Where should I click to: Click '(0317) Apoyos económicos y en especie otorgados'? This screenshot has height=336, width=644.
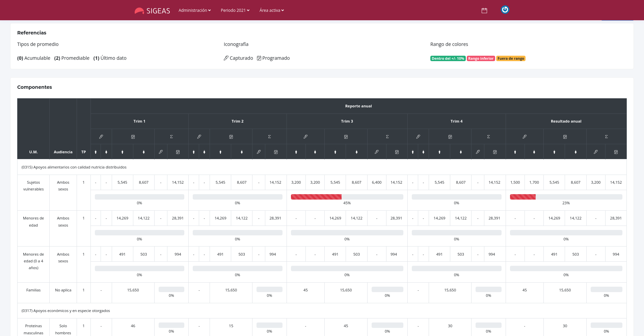click(x=66, y=311)
